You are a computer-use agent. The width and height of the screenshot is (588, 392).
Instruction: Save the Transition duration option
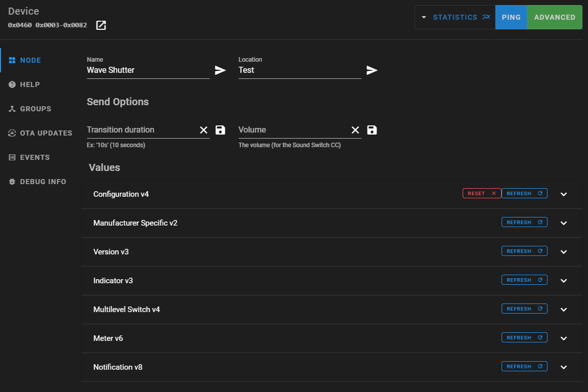(x=220, y=130)
